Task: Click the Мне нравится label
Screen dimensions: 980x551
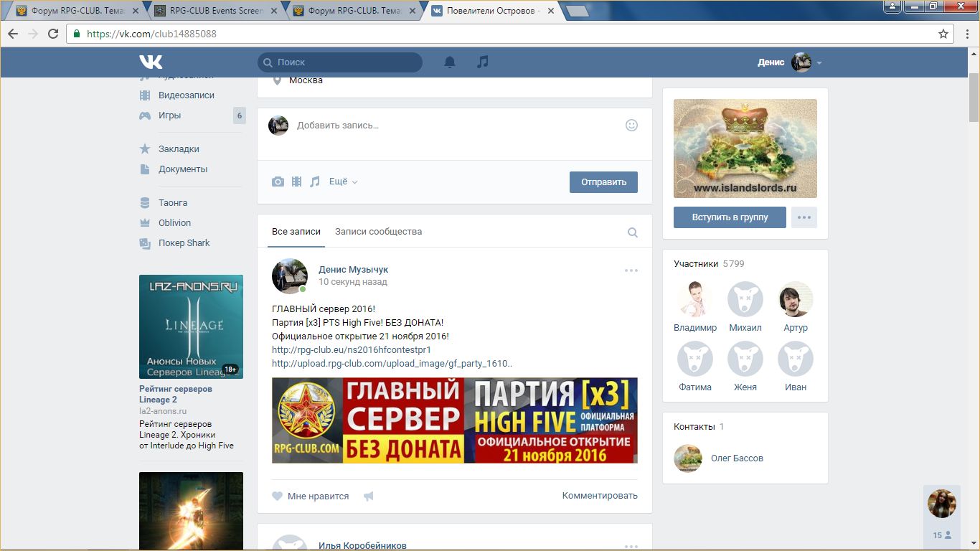Action: [x=318, y=496]
